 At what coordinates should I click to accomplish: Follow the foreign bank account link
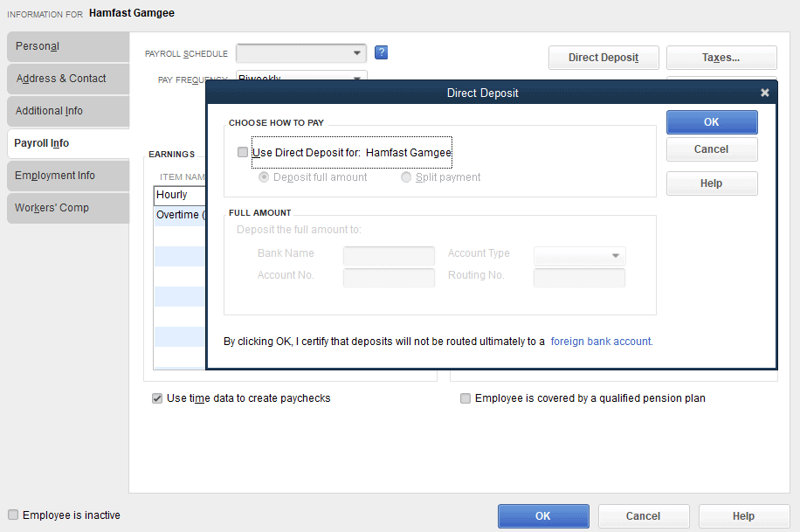point(602,341)
